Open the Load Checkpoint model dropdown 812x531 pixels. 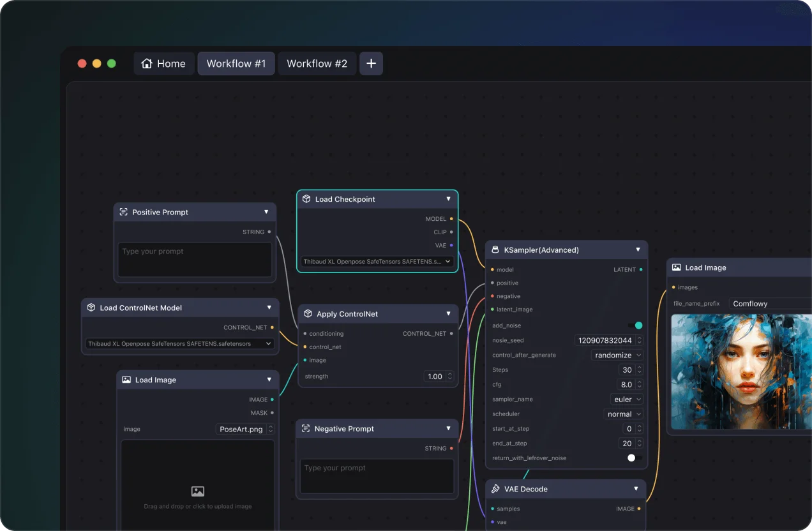[377, 262]
